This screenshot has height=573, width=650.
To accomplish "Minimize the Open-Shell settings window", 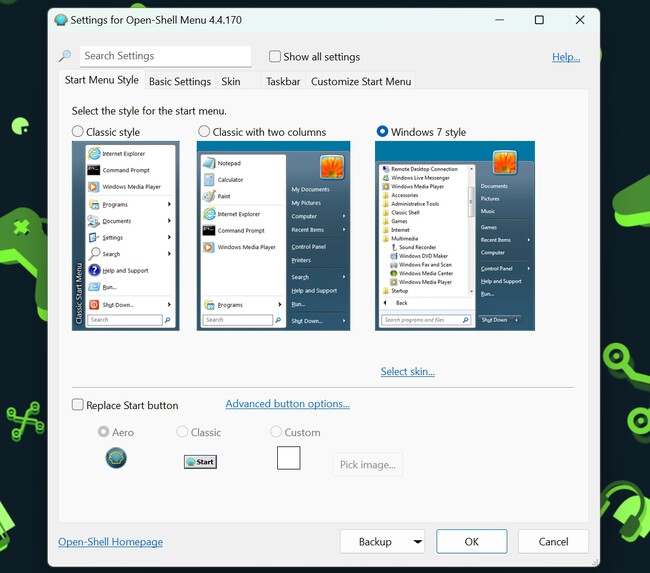I will 500,20.
